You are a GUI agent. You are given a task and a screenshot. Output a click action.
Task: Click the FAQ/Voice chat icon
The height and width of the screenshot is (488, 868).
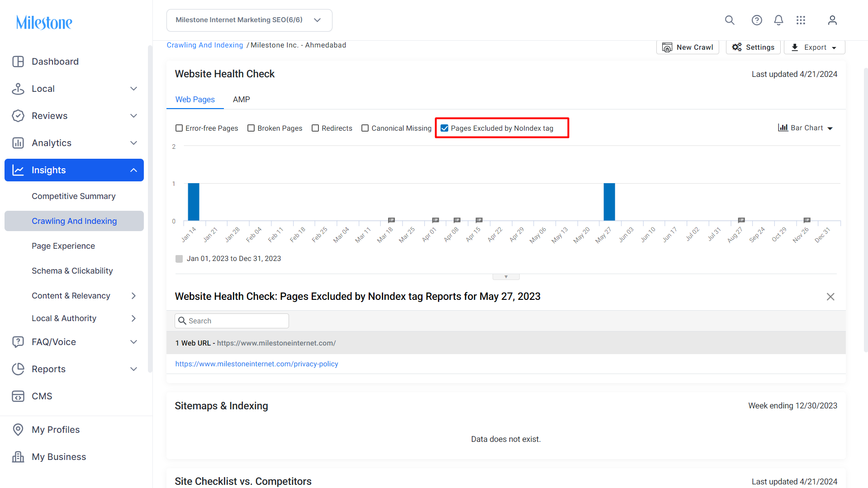(18, 342)
